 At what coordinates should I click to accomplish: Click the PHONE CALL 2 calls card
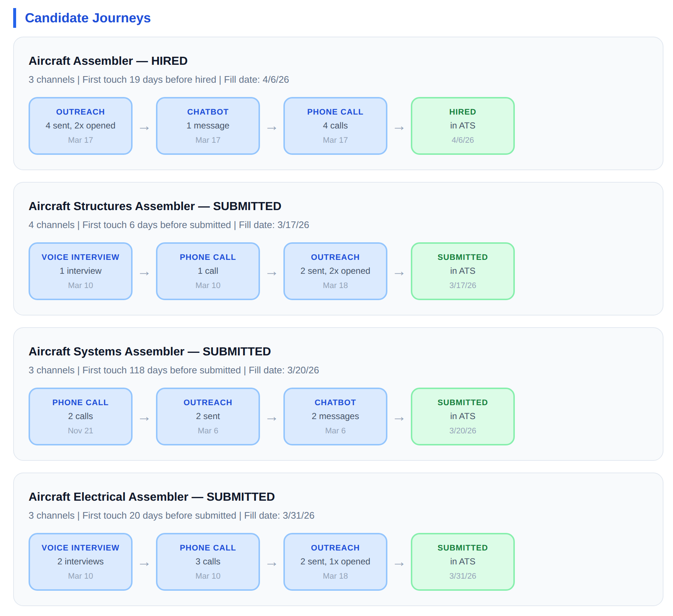tap(81, 417)
